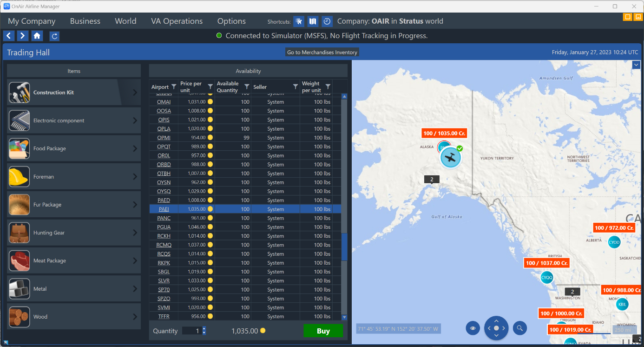Click the CYOD airport marker on map

pos(614,242)
